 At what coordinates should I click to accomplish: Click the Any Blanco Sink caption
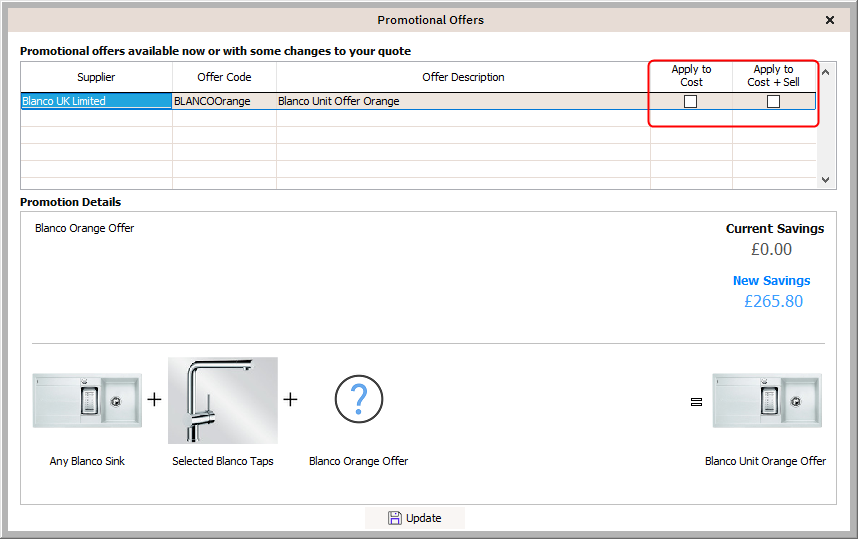click(87, 461)
